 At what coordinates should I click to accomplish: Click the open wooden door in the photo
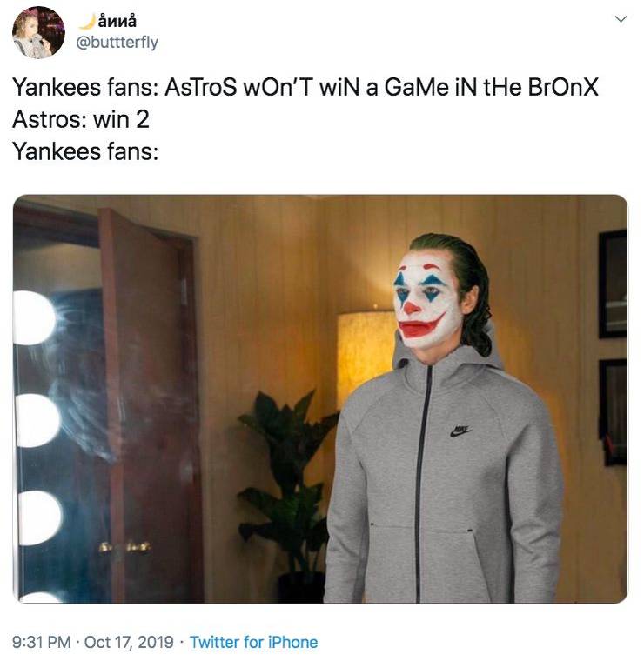(x=149, y=404)
